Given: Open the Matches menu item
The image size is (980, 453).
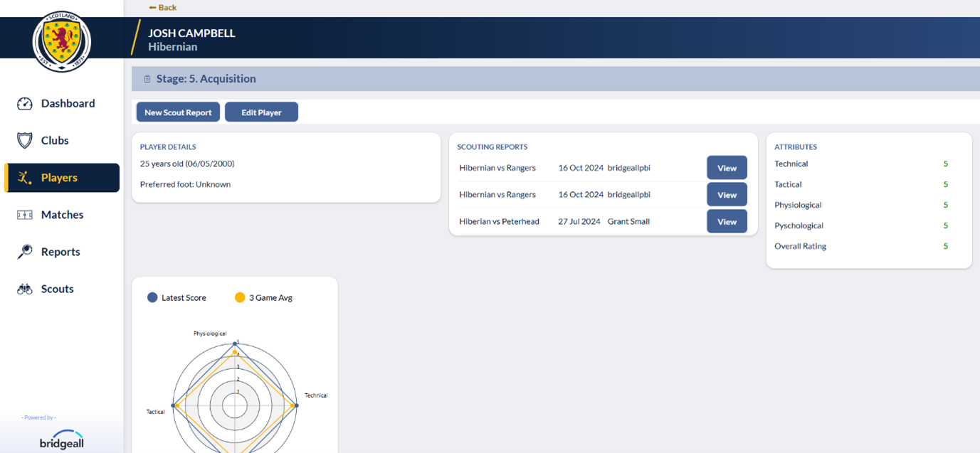Looking at the screenshot, I should tap(62, 215).
